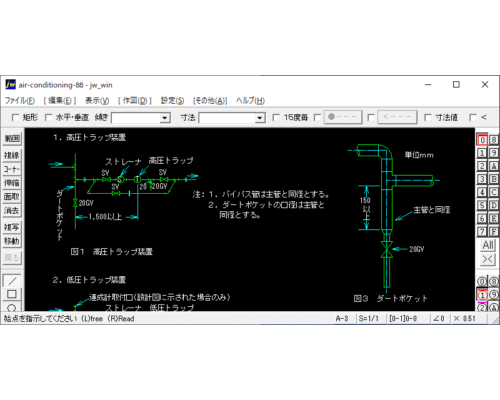This screenshot has width=500, height=400.
Task: Switch to square layer button F
Action: click(x=494, y=231)
